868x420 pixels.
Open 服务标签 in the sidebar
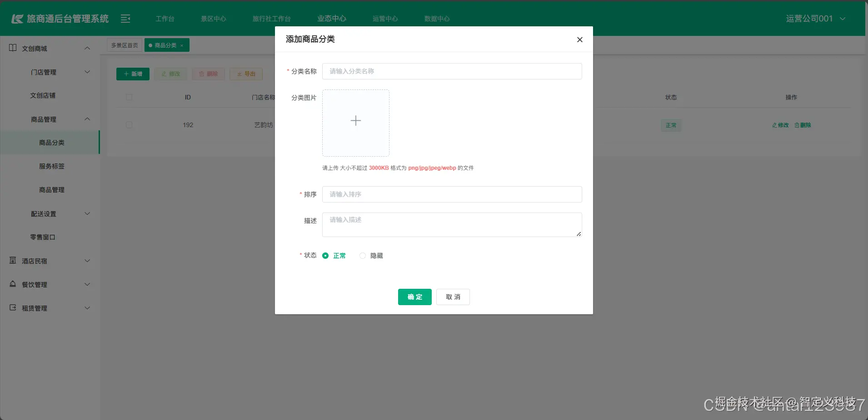[52, 166]
